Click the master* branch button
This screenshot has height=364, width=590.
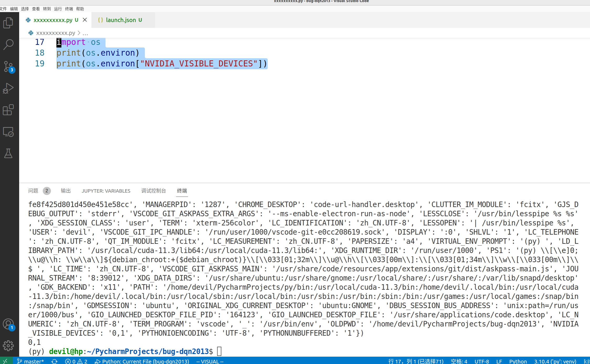click(30, 361)
